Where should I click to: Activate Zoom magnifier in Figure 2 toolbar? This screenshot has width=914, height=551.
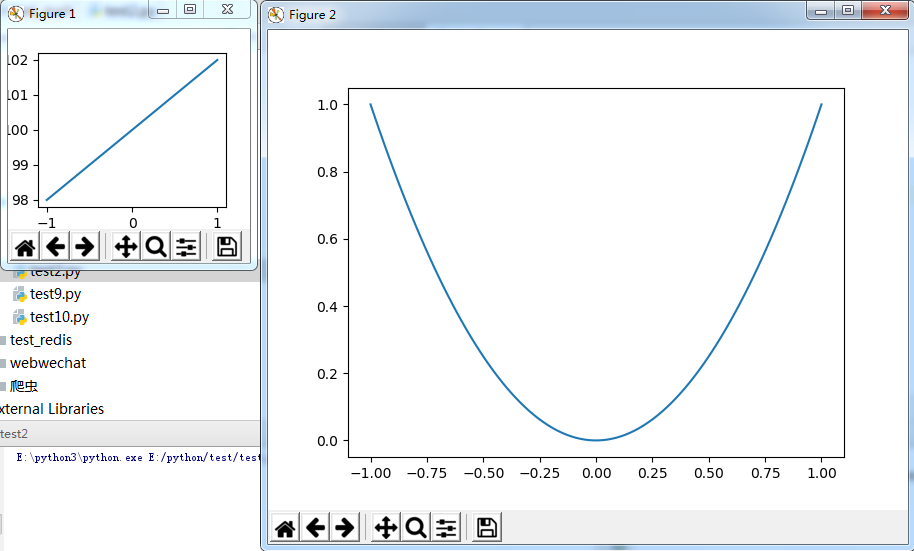[x=416, y=528]
